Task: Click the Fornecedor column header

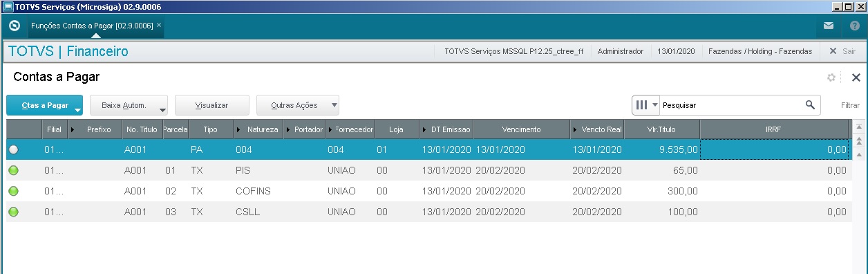Action: pyautogui.click(x=350, y=129)
